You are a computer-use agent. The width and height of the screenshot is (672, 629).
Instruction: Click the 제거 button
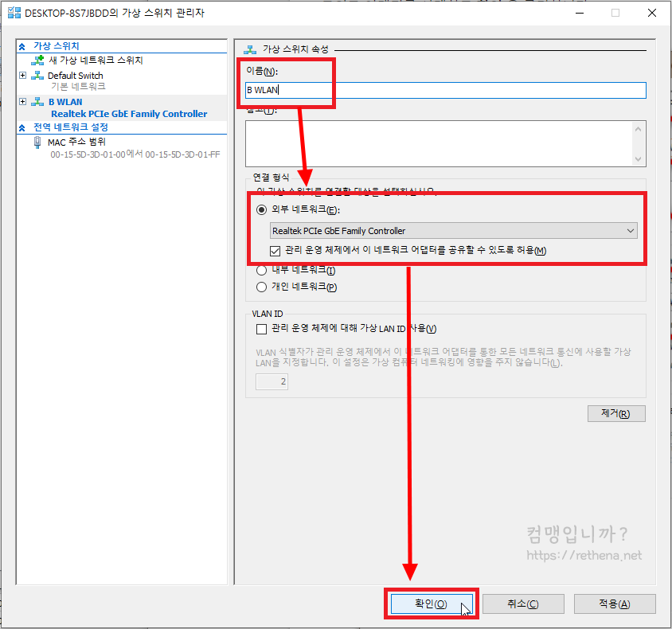point(616,413)
